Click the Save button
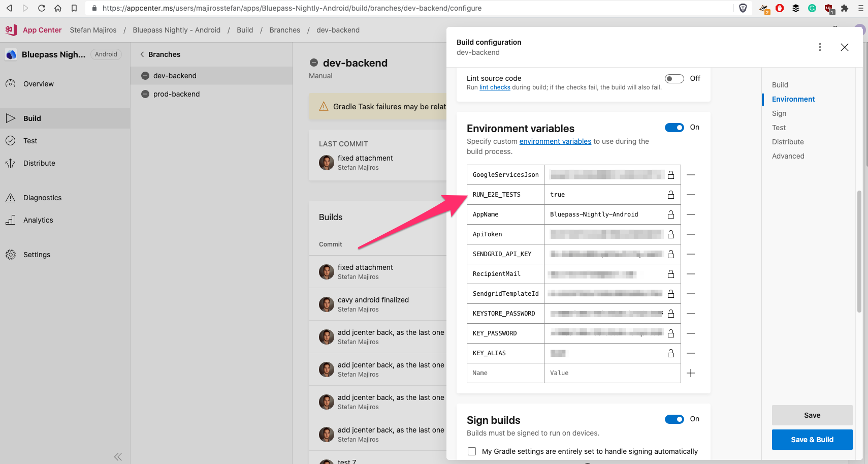This screenshot has width=868, height=464. click(x=812, y=415)
